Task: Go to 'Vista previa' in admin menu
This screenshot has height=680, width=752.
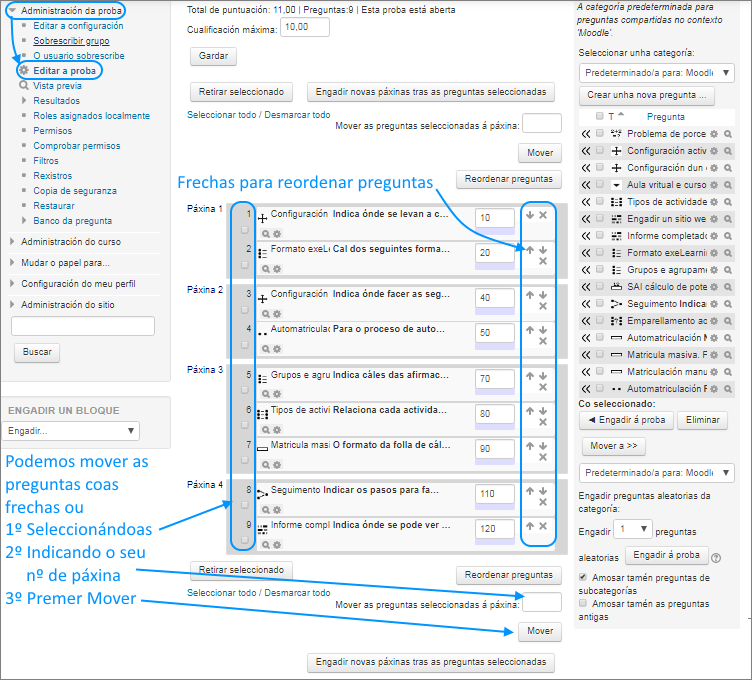Action: (57, 86)
